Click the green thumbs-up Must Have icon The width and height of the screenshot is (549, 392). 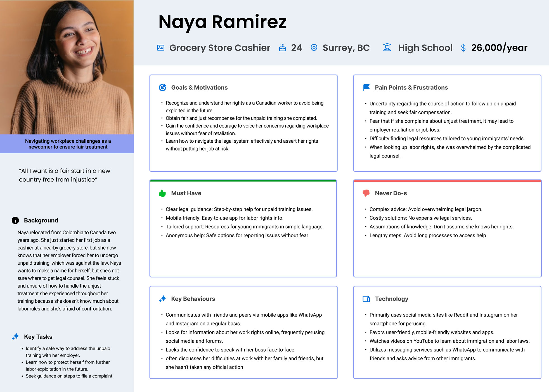162,193
